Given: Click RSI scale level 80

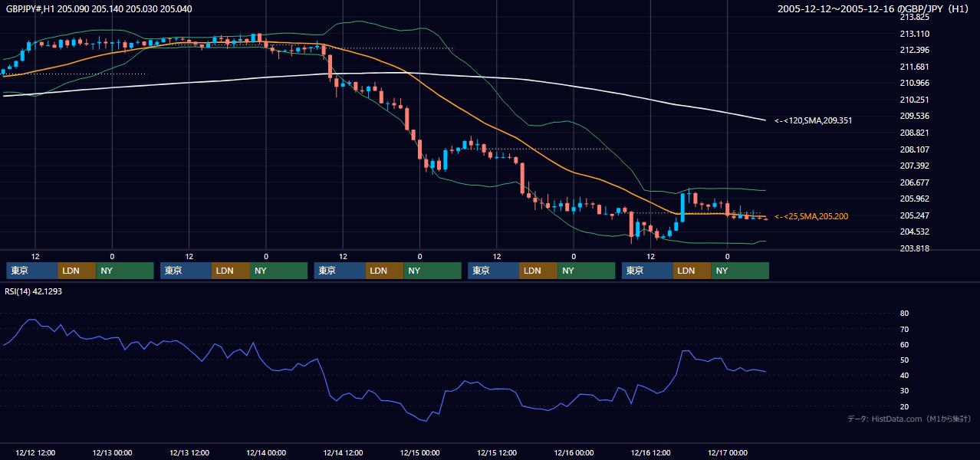Looking at the screenshot, I should (904, 314).
